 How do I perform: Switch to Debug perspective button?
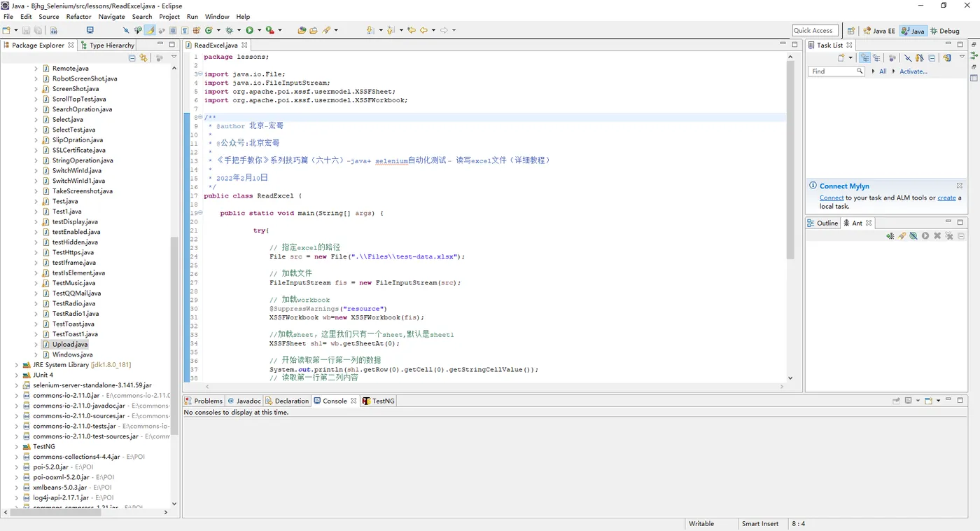pyautogui.click(x=945, y=31)
